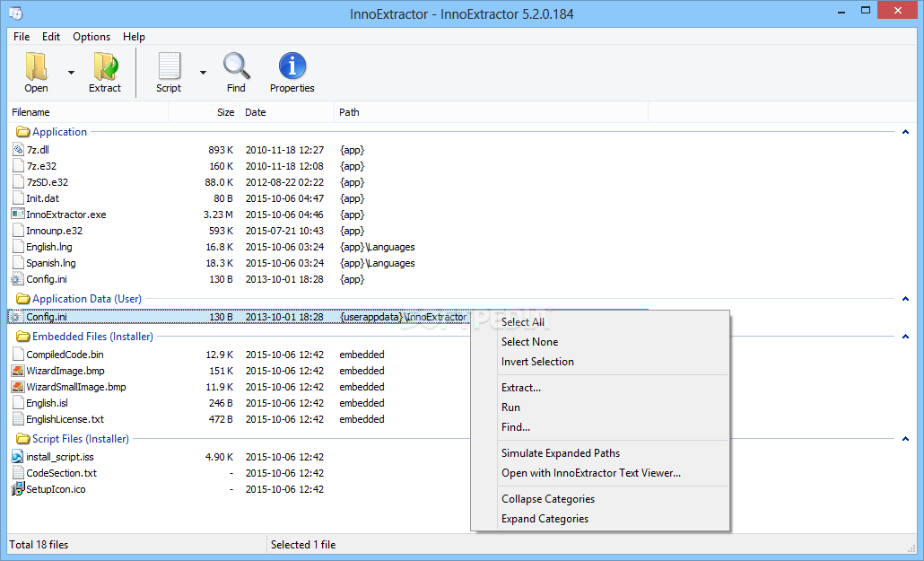Click the highlighted Config.ini row filename
Screen dimensions: 924x561
click(47, 317)
